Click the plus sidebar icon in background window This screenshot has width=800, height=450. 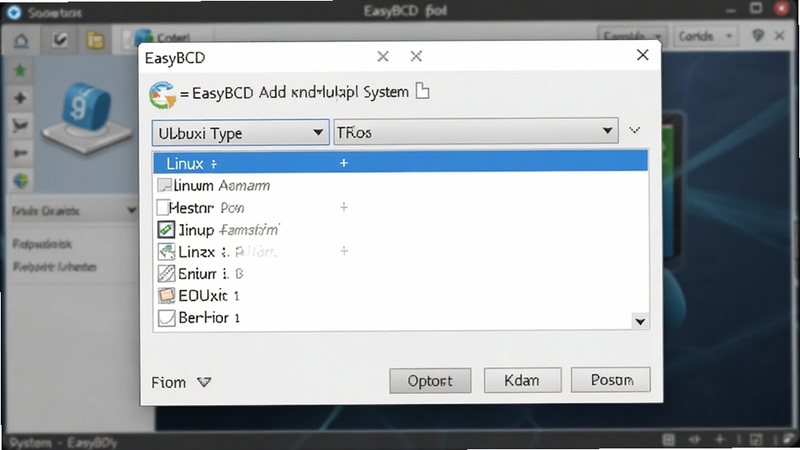20,97
